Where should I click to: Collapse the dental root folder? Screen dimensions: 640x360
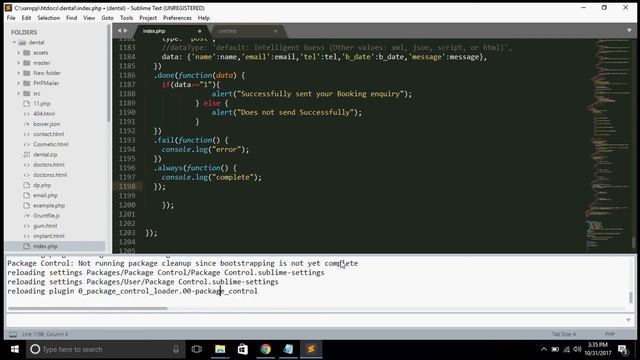(x=14, y=42)
